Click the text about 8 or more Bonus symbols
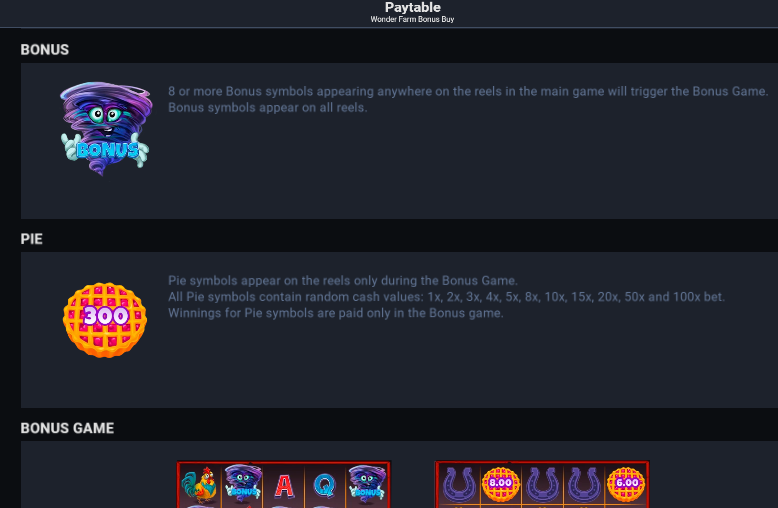The image size is (778, 508). pyautogui.click(x=468, y=91)
